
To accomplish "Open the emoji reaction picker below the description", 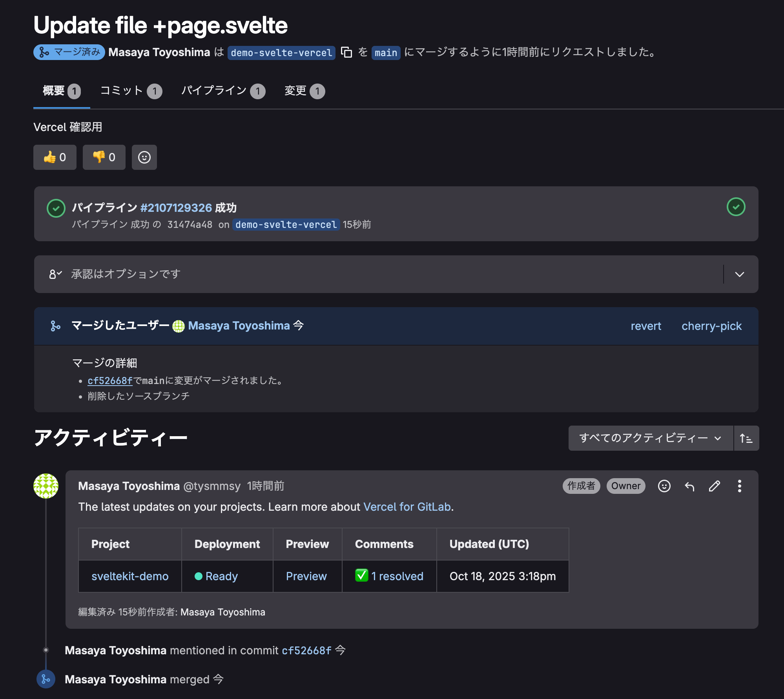I will pos(144,157).
